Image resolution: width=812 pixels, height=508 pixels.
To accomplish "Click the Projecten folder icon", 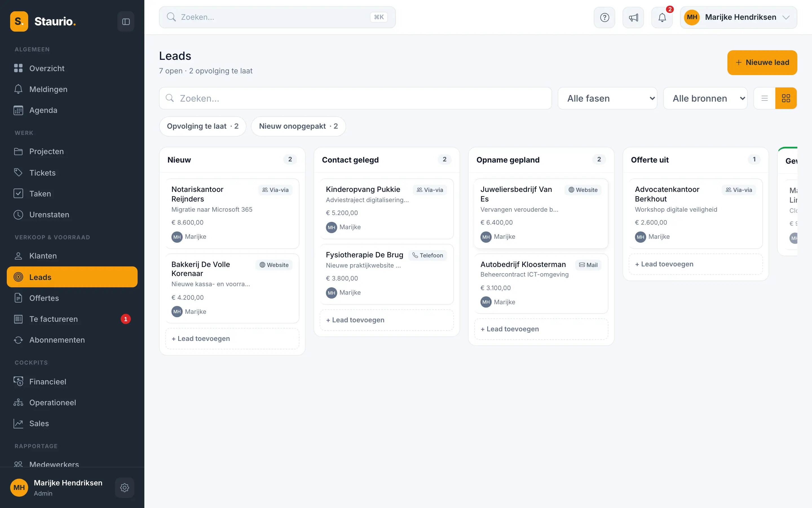I will coord(18,152).
